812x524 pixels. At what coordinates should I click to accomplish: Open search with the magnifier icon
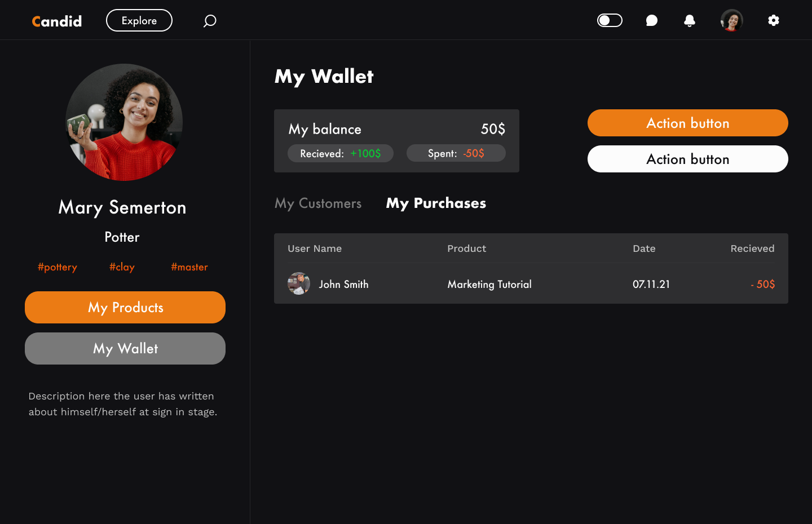(x=210, y=21)
